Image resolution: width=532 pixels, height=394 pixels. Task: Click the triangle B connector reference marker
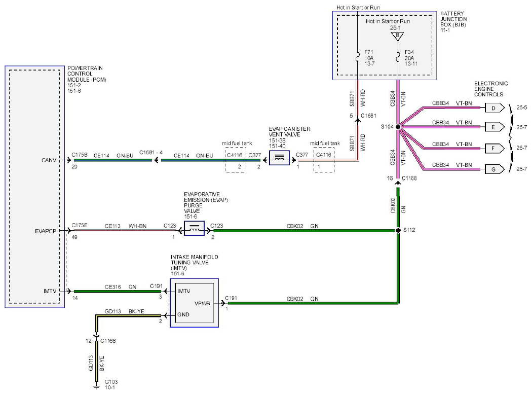(x=397, y=36)
